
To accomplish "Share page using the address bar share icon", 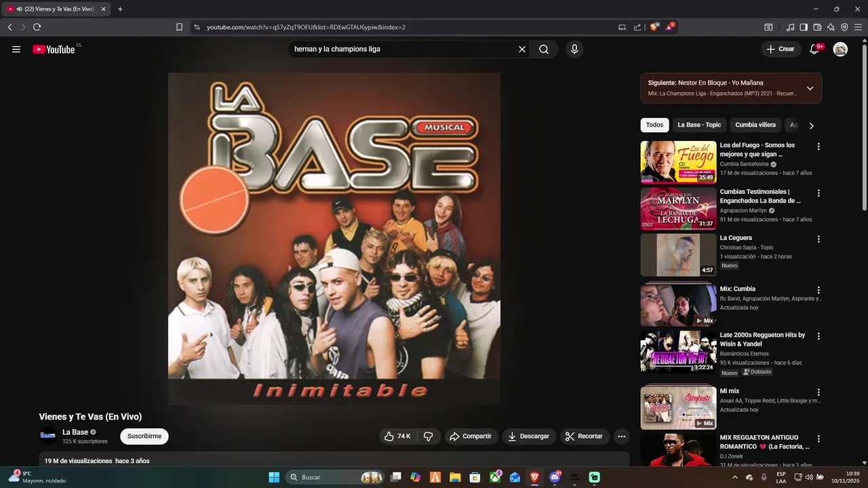I will (x=637, y=27).
